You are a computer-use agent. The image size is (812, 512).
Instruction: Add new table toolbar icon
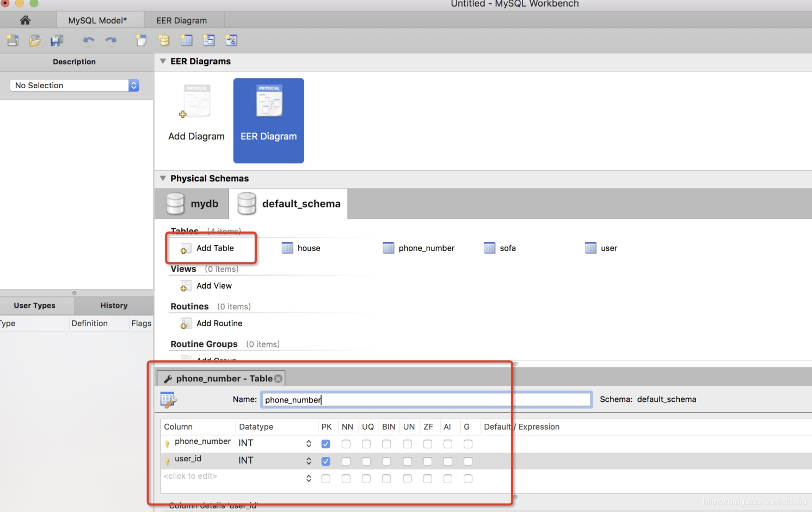(186, 40)
